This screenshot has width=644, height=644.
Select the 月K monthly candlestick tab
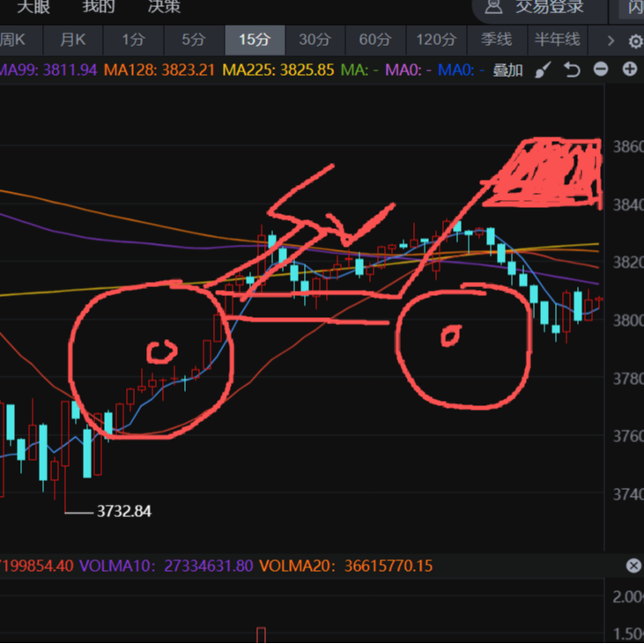72,40
